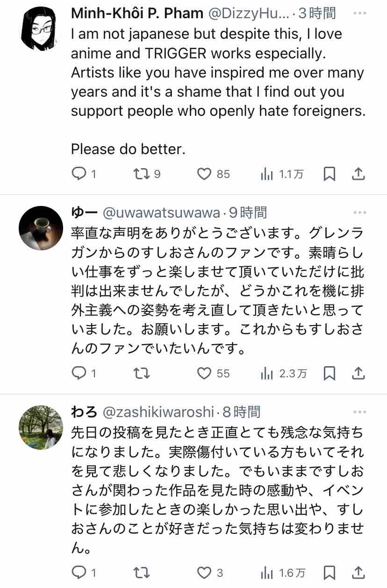Bookmark Minh-Khôi P. Pham's tweet
Screen dimensions: 387x588
(330, 174)
